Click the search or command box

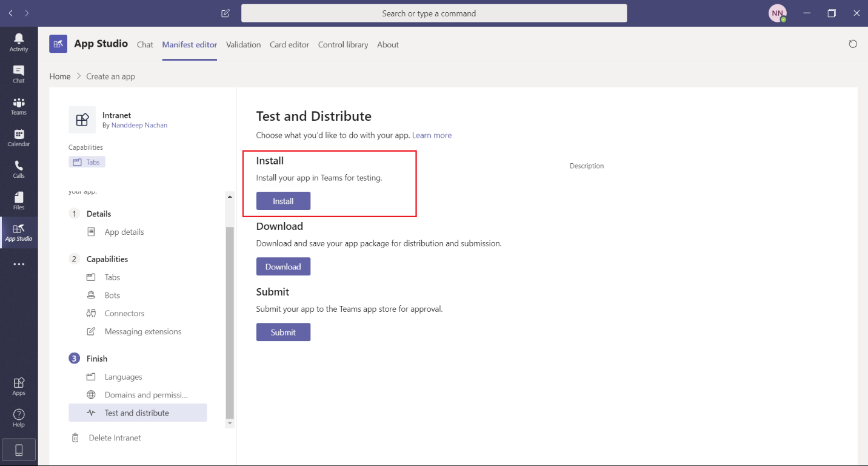coord(433,13)
